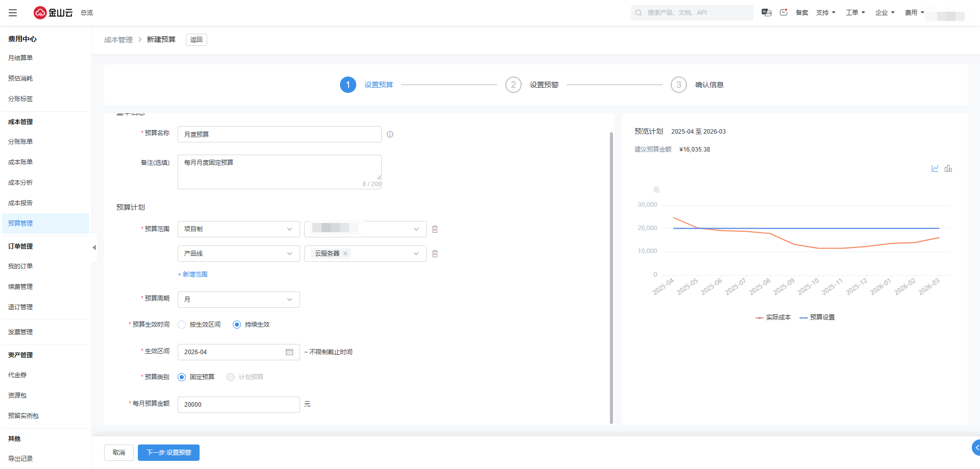The width and height of the screenshot is (980, 469).
Task: Open the project value dropdown beside 项目制
Action: click(x=365, y=229)
